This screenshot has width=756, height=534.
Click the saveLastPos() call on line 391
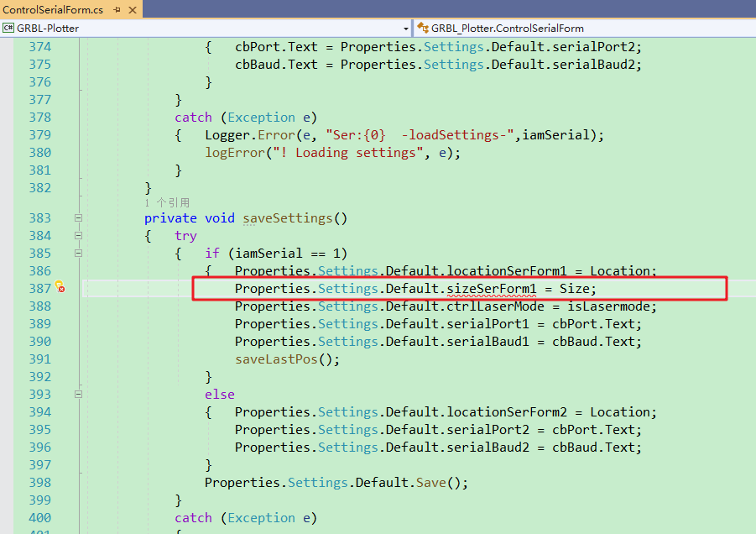click(x=276, y=359)
